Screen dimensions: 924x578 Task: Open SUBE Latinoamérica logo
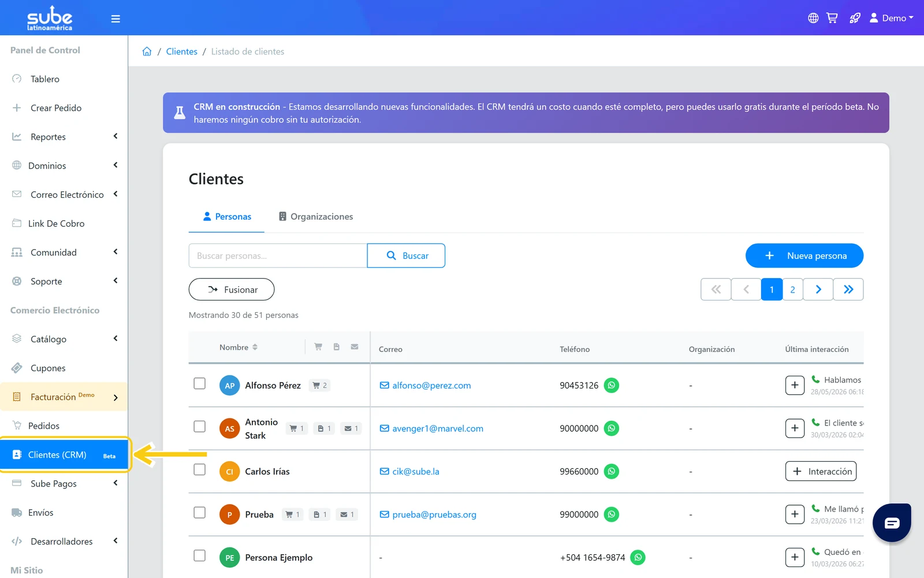[50, 18]
